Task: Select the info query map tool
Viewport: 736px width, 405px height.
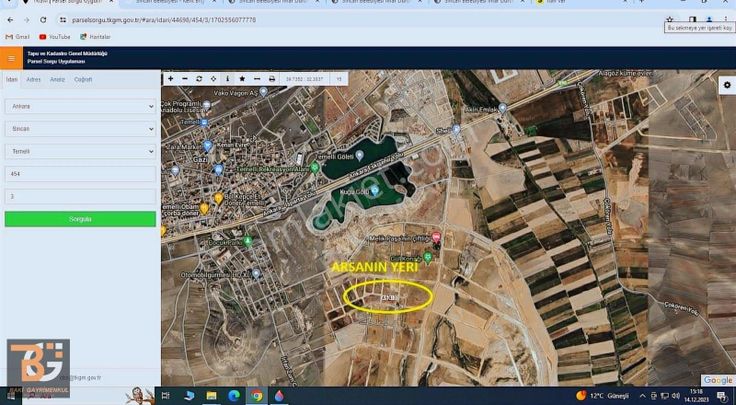Action: click(228, 79)
